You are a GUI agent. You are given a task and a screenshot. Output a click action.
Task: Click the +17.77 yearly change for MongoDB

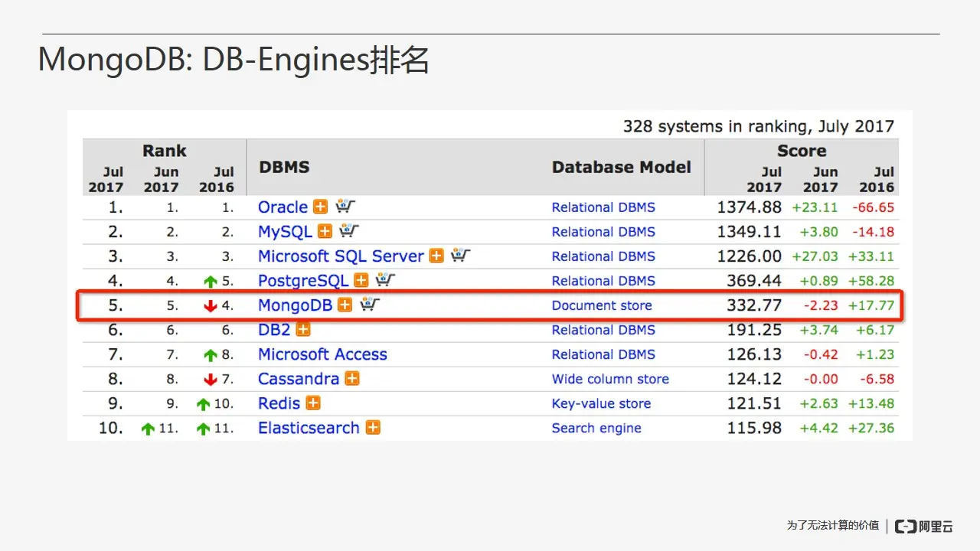871,305
